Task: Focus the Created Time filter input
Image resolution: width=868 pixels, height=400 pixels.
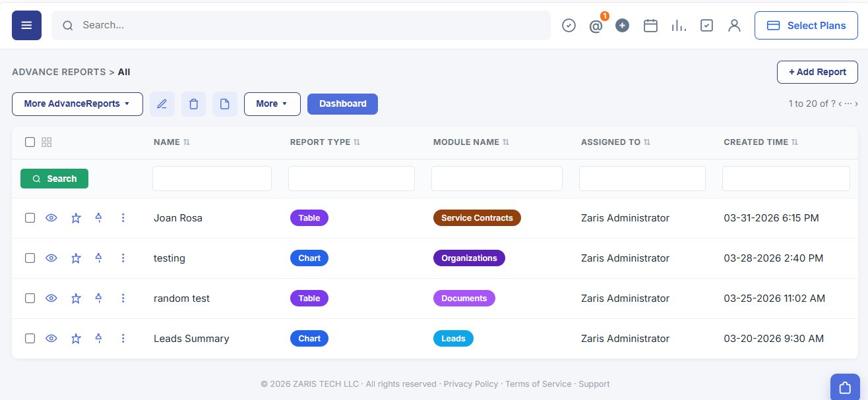Action: (786, 179)
